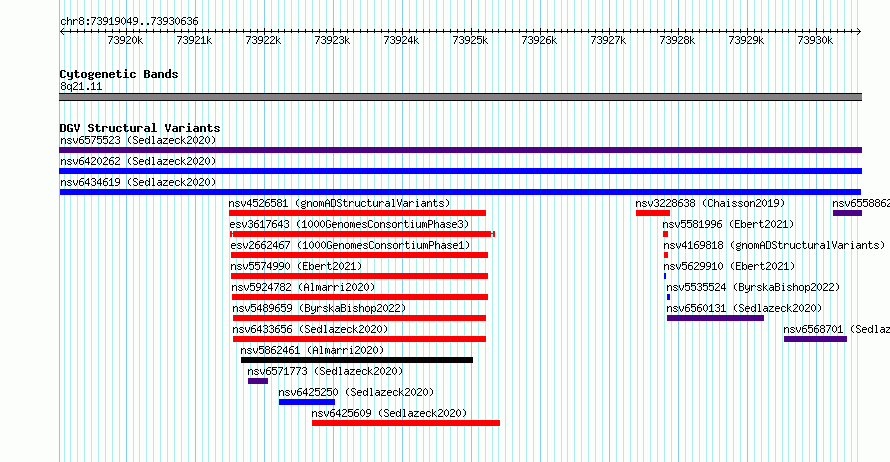The image size is (890, 462).
Task: Click the purple bar under nsv6568701
Action: coord(815,339)
